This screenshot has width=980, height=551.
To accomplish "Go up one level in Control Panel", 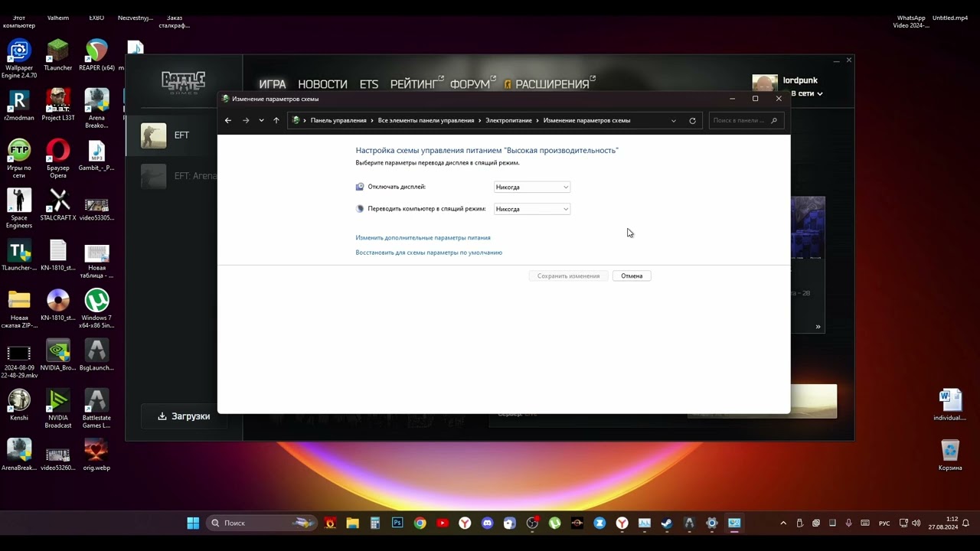I will coord(276,120).
